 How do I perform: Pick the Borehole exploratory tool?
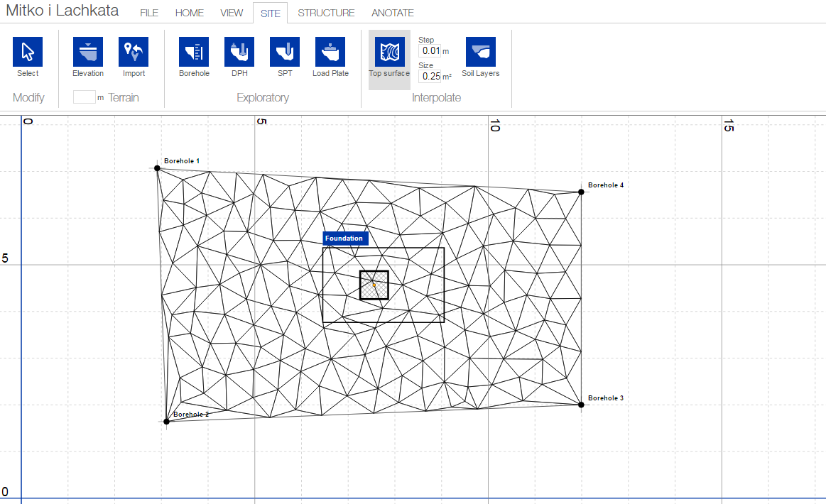(x=194, y=52)
